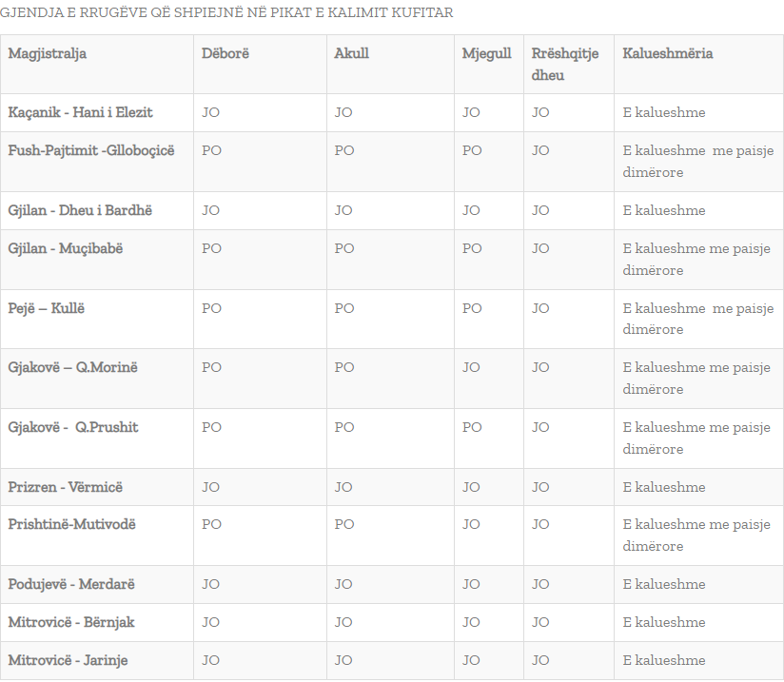Select the Kalueshmëria column header
Image resolution: width=784 pixels, height=682 pixels.
point(668,53)
